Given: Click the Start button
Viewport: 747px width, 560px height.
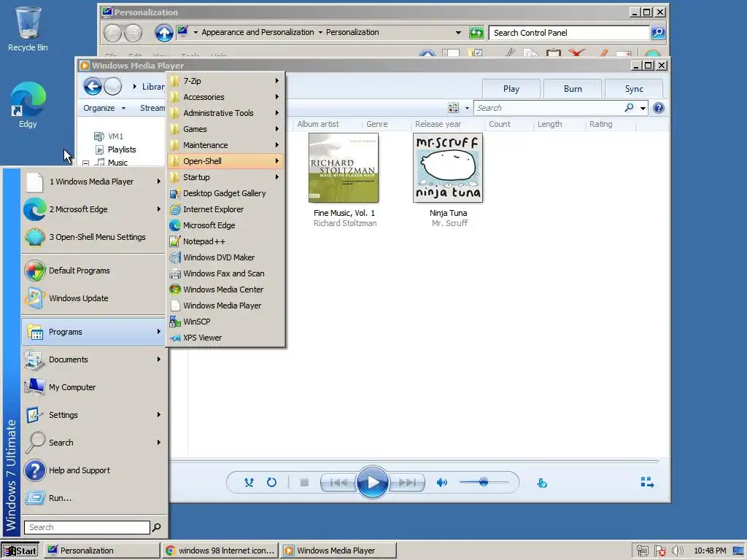Looking at the screenshot, I should pyautogui.click(x=20, y=551).
